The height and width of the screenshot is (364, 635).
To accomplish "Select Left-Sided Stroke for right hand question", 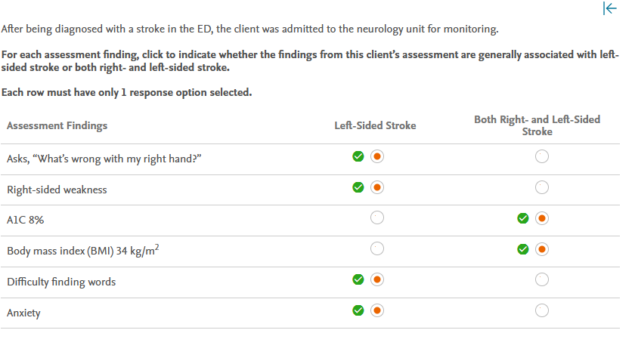I will click(x=377, y=156).
